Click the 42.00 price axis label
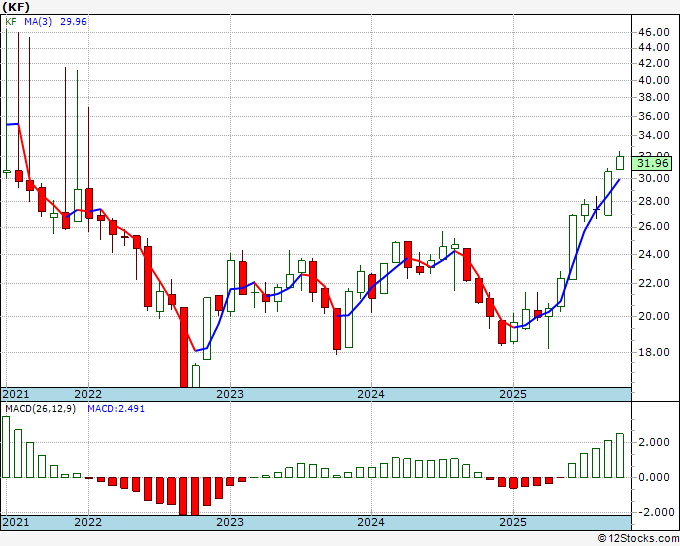The height and width of the screenshot is (546, 680). (x=653, y=63)
